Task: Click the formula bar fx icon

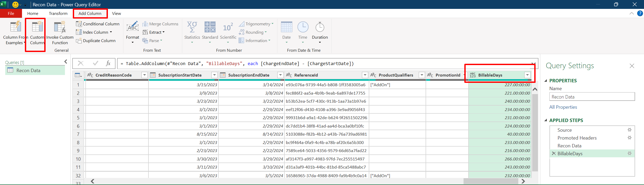Action: 108,63
